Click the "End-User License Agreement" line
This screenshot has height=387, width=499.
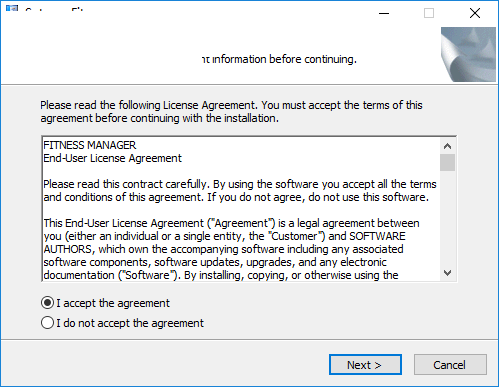(x=113, y=158)
